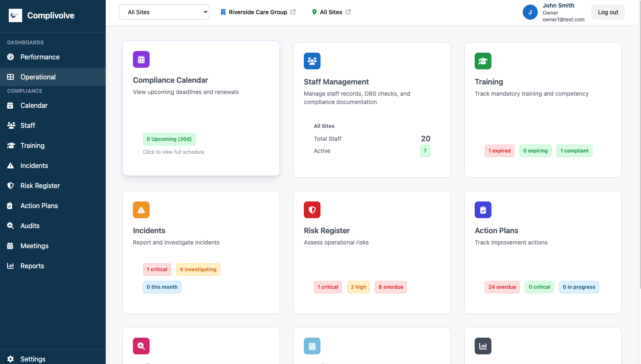The image size is (641, 364).
Task: Click the Audits magnifier icon
Action: point(10,226)
